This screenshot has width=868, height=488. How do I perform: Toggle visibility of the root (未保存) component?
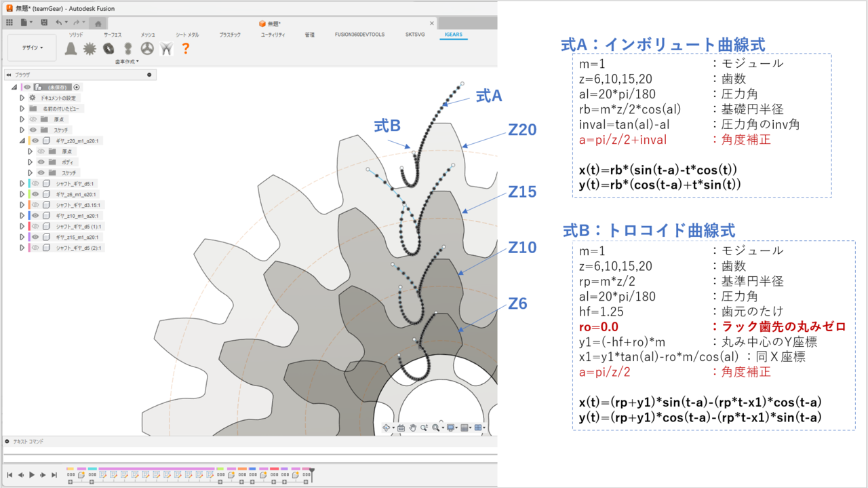click(28, 87)
